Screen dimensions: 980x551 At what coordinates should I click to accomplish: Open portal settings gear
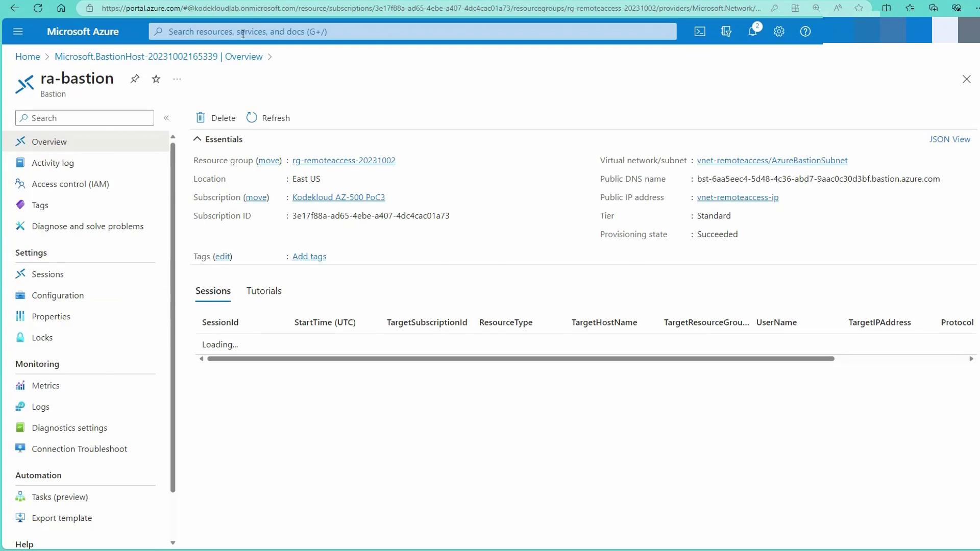click(x=779, y=32)
